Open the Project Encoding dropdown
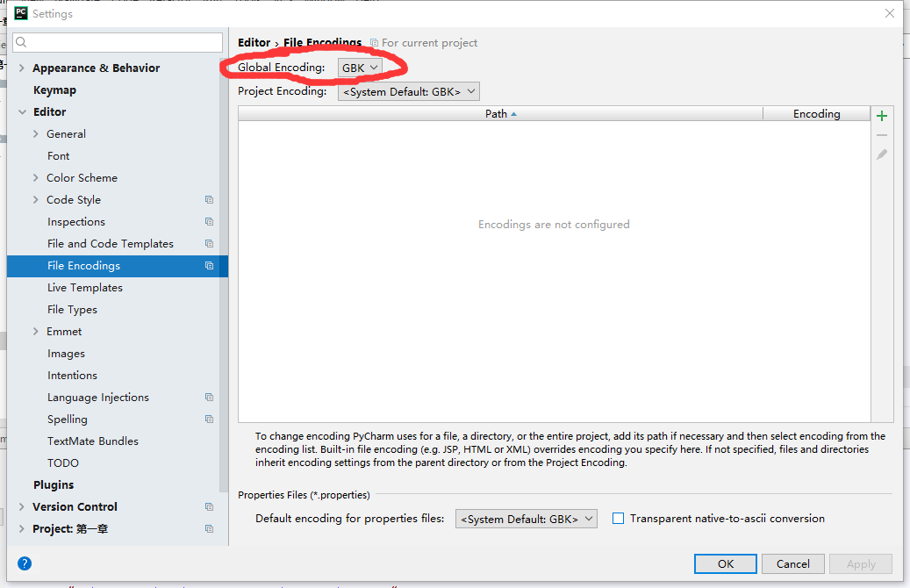The height and width of the screenshot is (588, 910). click(409, 92)
